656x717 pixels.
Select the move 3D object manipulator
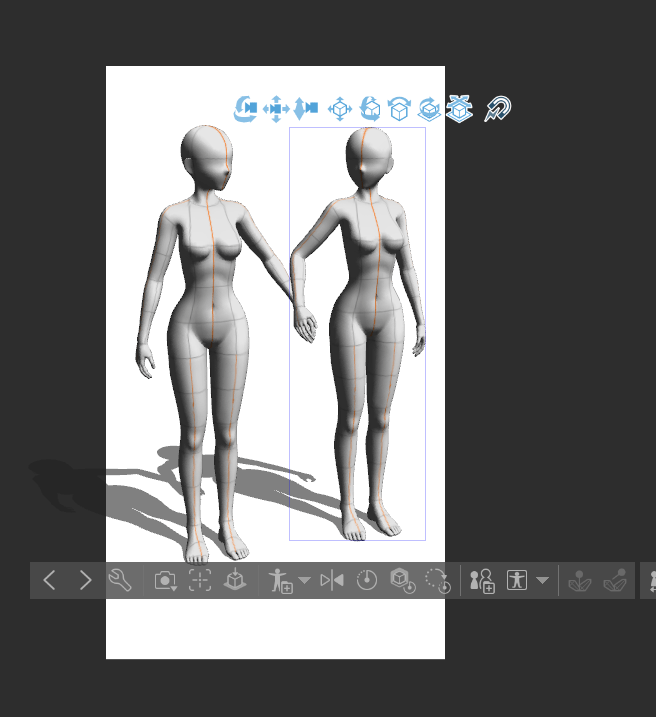tap(340, 109)
